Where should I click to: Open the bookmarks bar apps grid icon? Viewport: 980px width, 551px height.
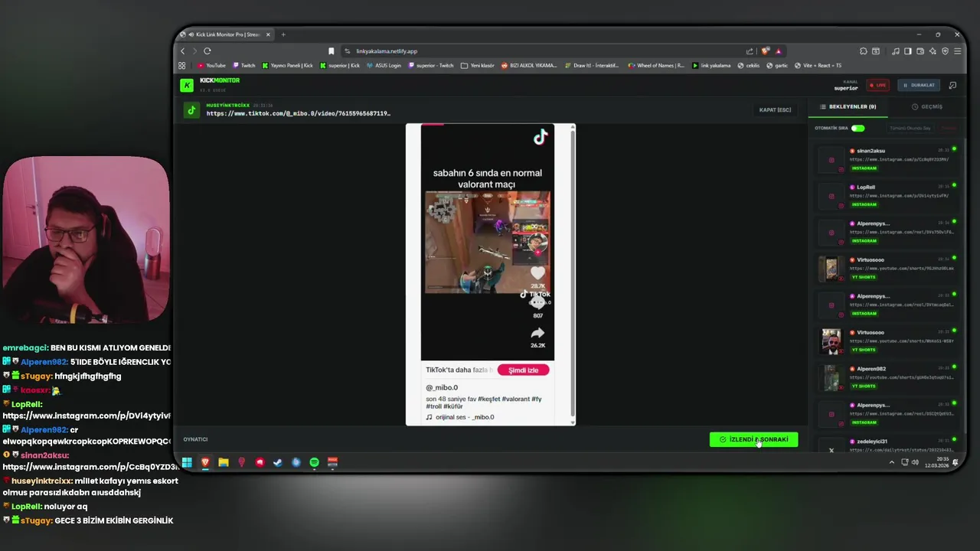point(182,66)
